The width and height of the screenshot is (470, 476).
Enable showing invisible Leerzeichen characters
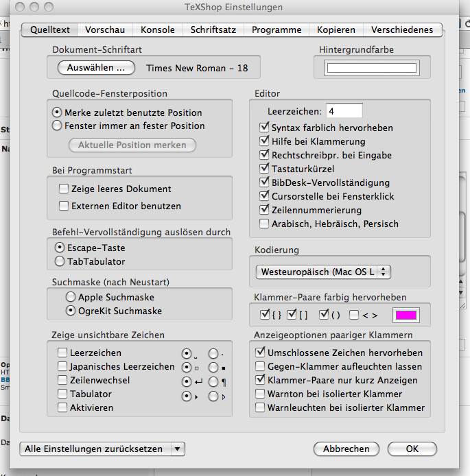tap(62, 353)
